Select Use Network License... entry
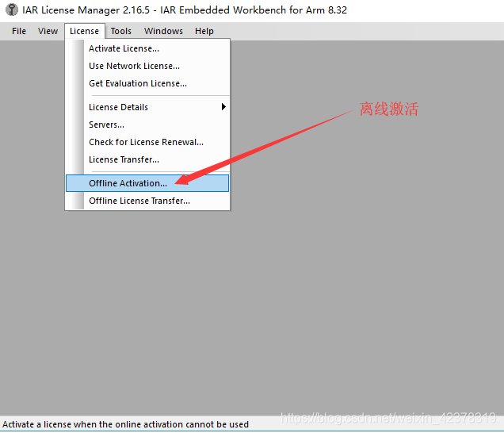 point(147,66)
